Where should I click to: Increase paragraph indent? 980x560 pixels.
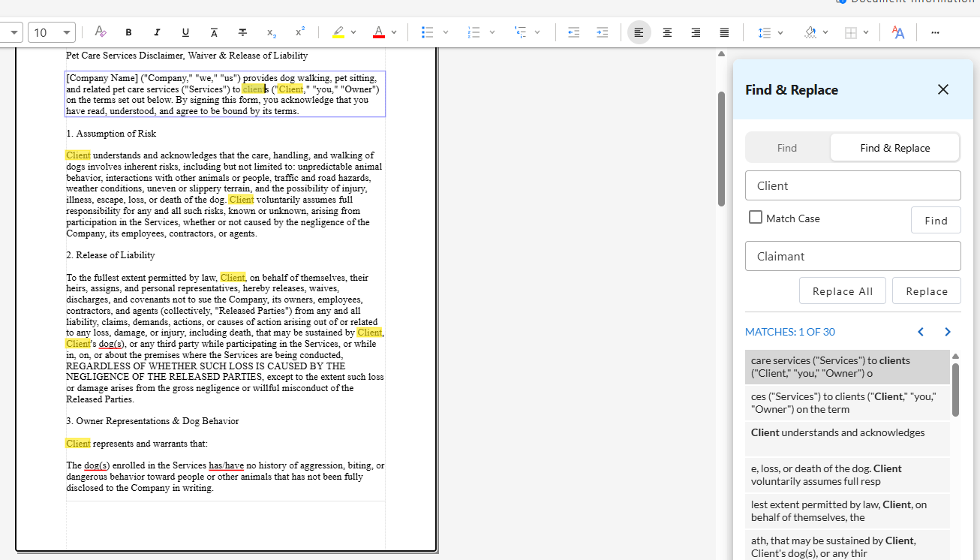tap(602, 32)
